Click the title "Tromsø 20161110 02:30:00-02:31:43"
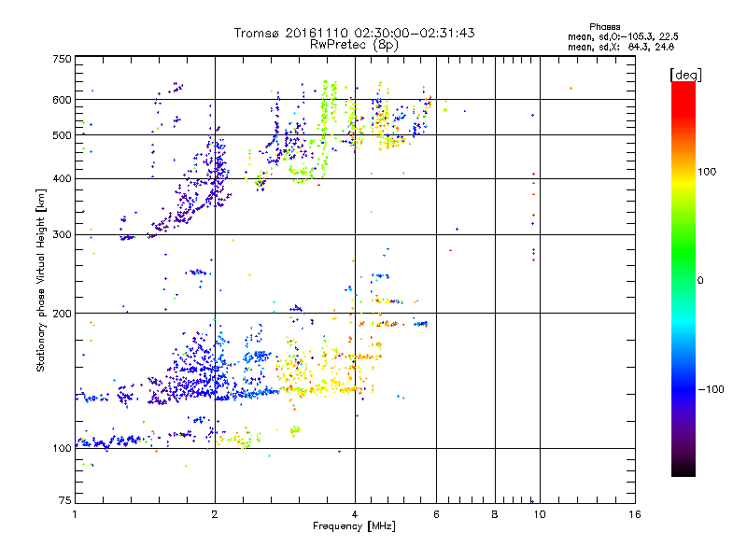 pyautogui.click(x=354, y=33)
